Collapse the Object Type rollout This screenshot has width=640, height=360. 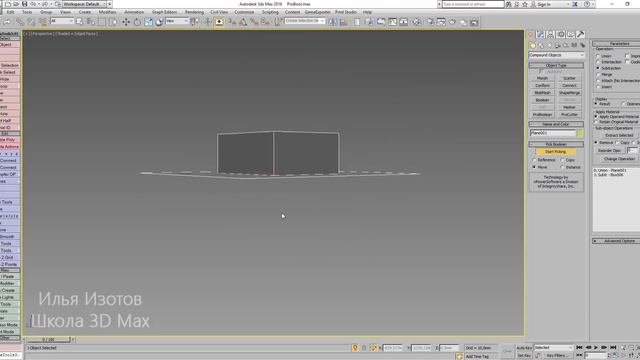pos(556,65)
